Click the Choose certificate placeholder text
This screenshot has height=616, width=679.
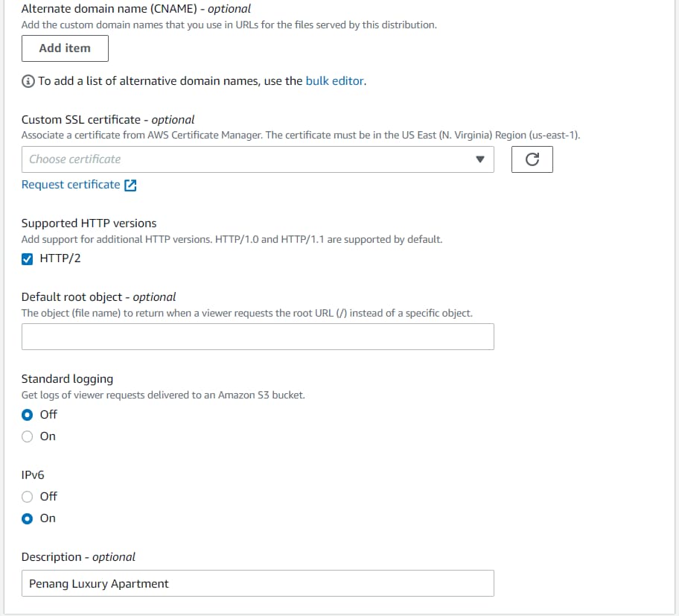(75, 159)
